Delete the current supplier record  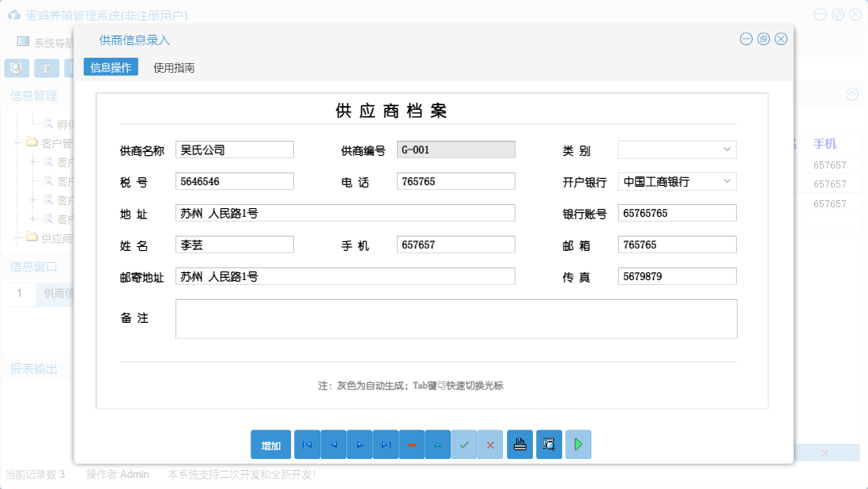[412, 445]
